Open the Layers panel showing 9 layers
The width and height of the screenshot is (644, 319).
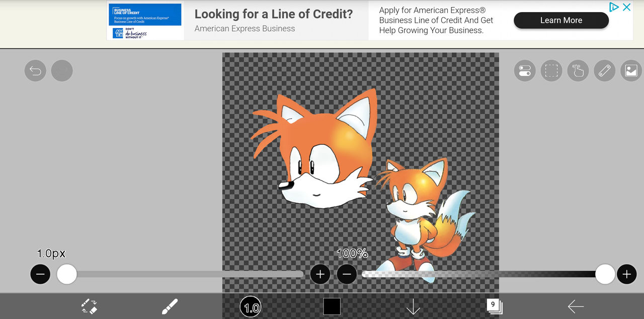click(x=493, y=305)
